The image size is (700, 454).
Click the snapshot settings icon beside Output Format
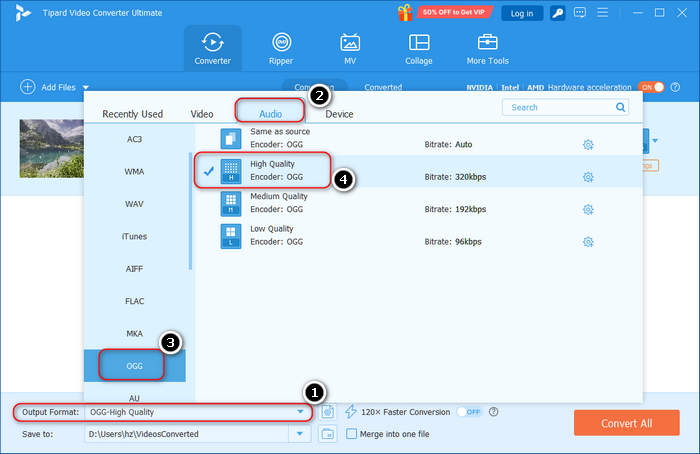coord(328,412)
